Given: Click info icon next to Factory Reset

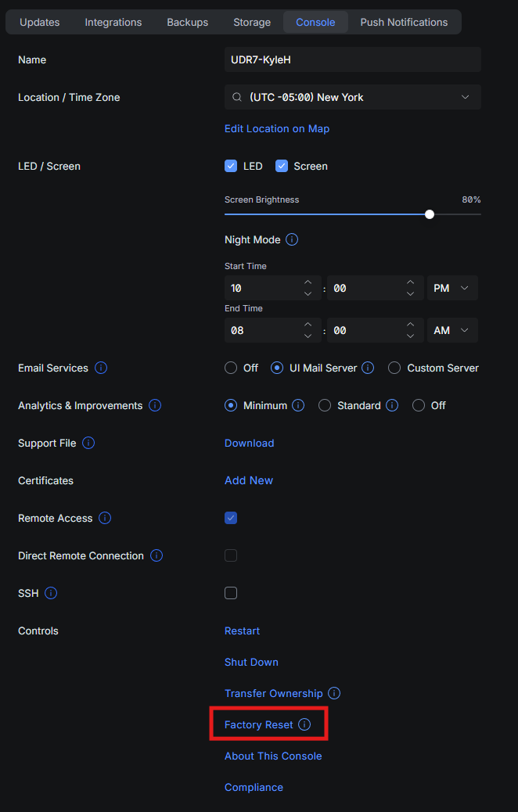Looking at the screenshot, I should tap(304, 724).
